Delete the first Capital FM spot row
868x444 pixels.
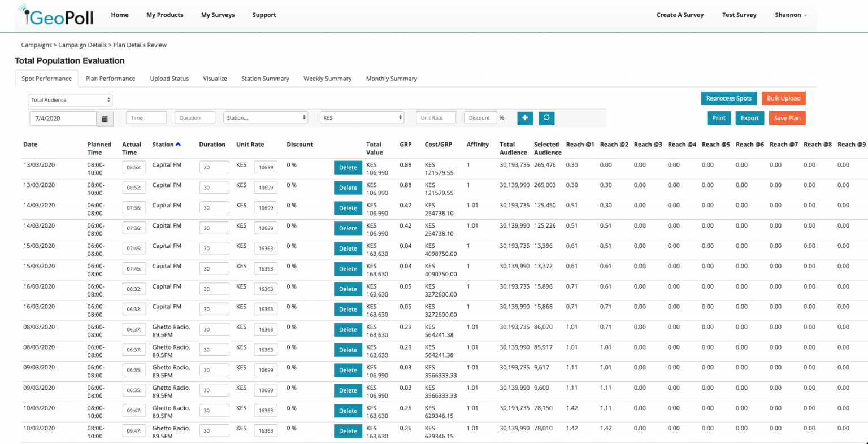pyautogui.click(x=348, y=167)
